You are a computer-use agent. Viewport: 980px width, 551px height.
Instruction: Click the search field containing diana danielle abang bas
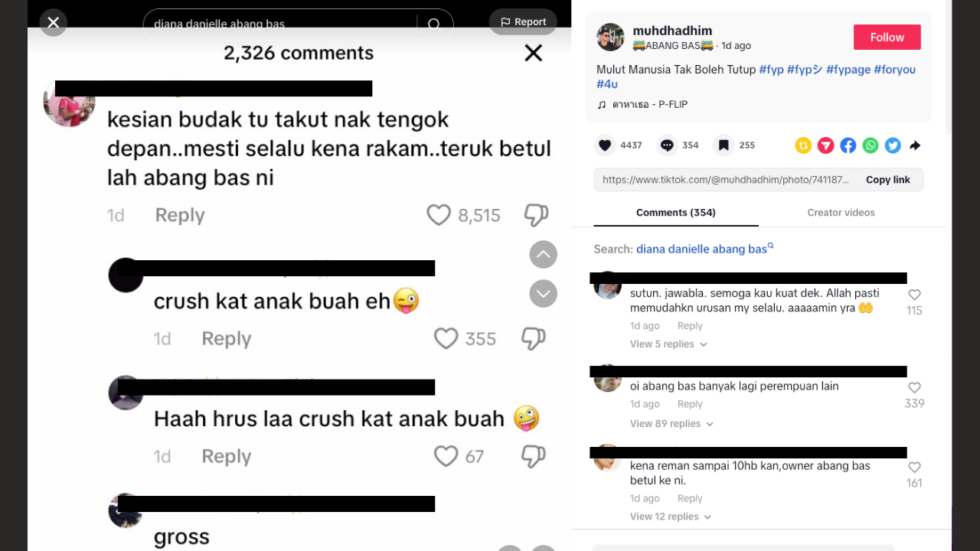(x=298, y=24)
